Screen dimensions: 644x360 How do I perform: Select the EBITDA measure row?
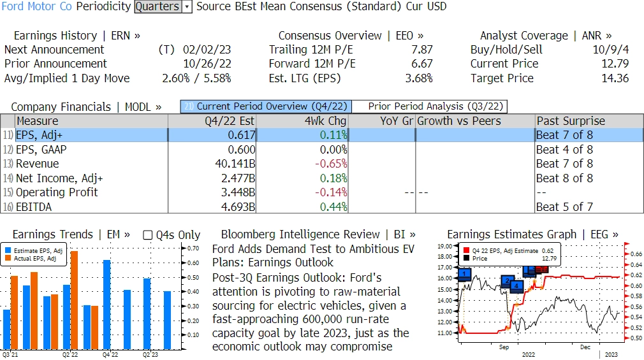coord(322,206)
